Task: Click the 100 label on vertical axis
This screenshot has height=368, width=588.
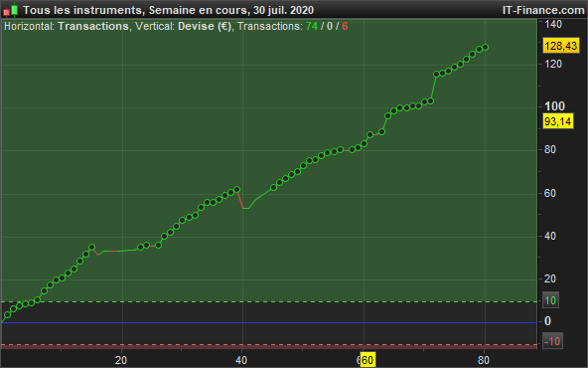Action: point(554,106)
